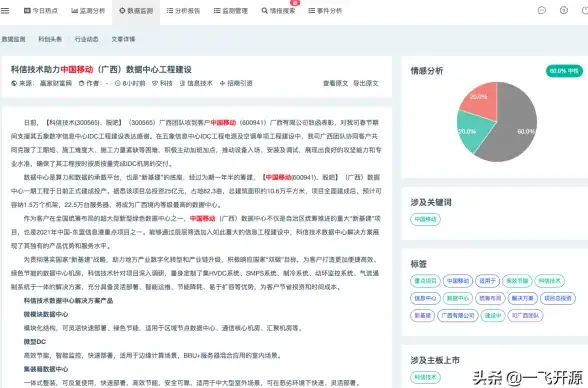Click the 重点项目 tag
This screenshot has height=388, width=588.
coord(425,281)
